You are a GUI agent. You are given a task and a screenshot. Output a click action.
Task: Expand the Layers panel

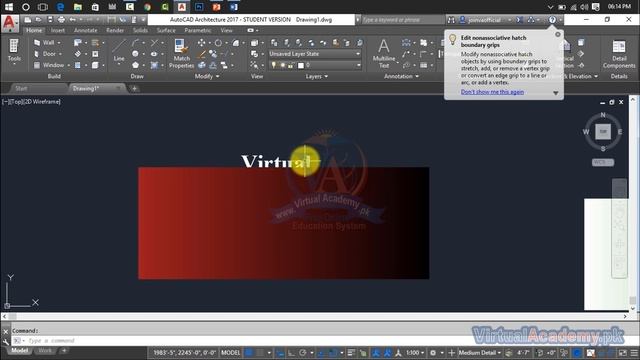(317, 76)
